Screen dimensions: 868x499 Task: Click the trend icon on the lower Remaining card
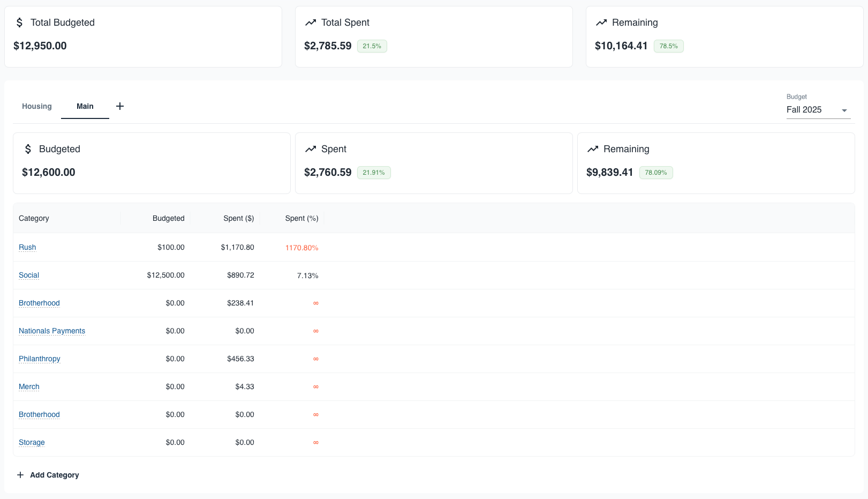coord(593,148)
